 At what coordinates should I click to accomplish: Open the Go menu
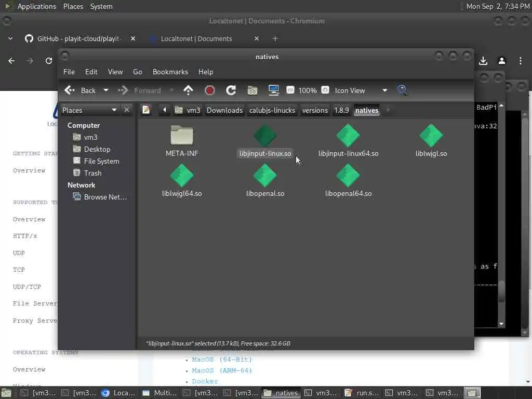[x=137, y=72]
